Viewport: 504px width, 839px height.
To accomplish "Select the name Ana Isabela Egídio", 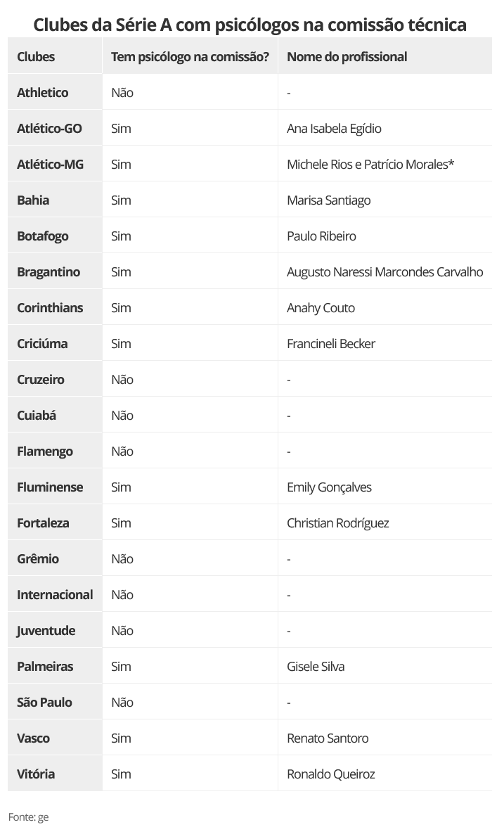I will (334, 129).
